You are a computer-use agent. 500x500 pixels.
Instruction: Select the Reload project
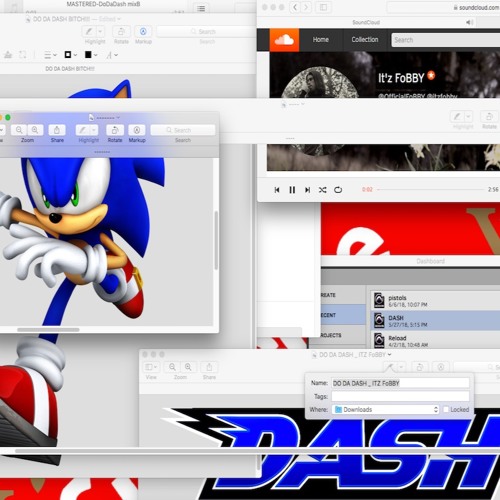pos(435,341)
